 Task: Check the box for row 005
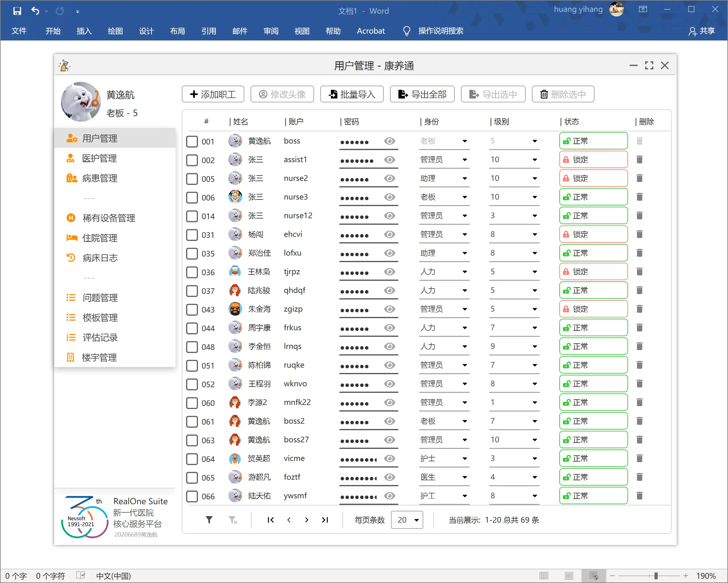[x=192, y=179]
